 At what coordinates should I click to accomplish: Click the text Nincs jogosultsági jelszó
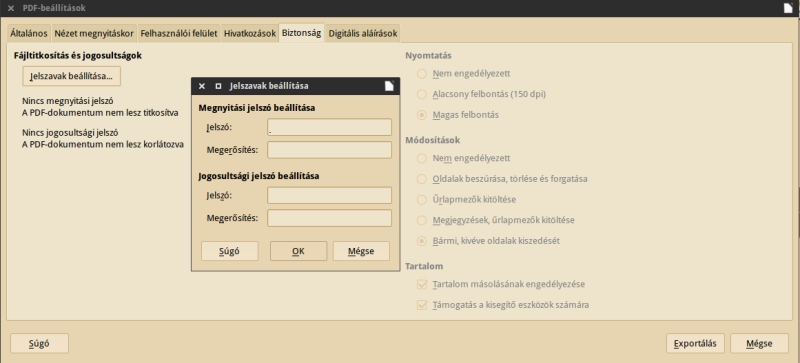point(70,133)
